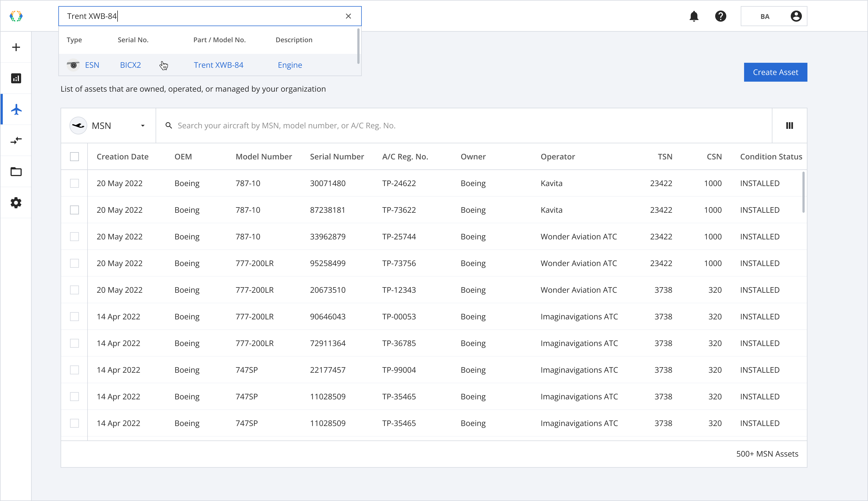Open the user account profile icon
The width and height of the screenshot is (868, 501).
(x=796, y=16)
